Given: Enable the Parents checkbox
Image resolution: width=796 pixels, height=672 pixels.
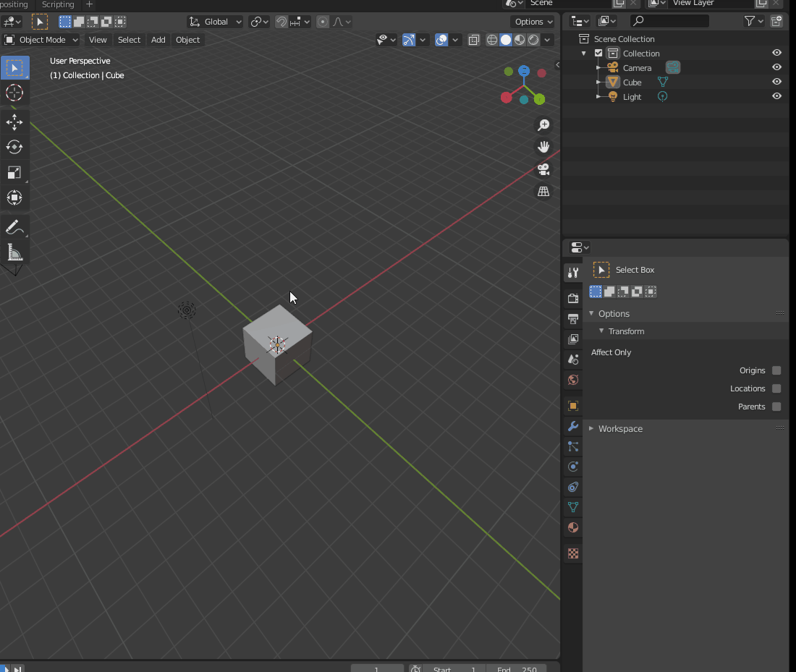Looking at the screenshot, I should 776,407.
